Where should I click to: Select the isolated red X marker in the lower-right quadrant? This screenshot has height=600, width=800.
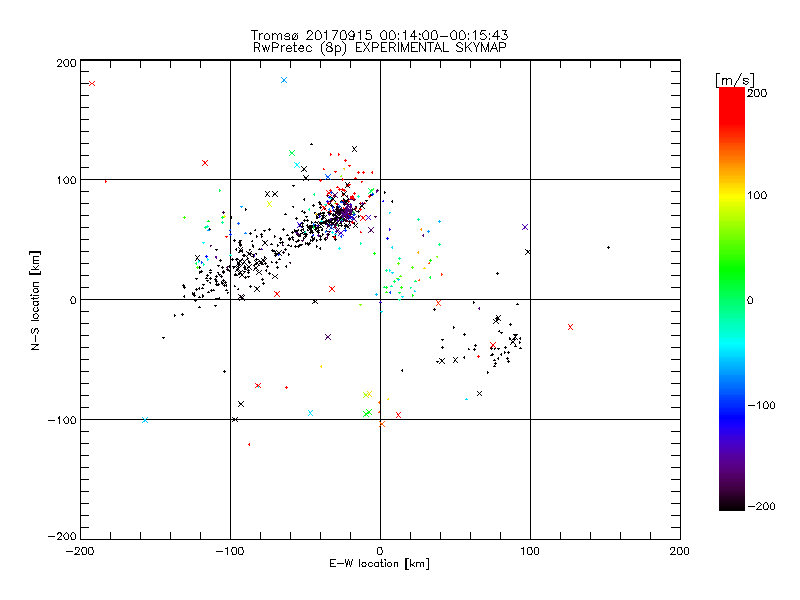pyautogui.click(x=570, y=327)
